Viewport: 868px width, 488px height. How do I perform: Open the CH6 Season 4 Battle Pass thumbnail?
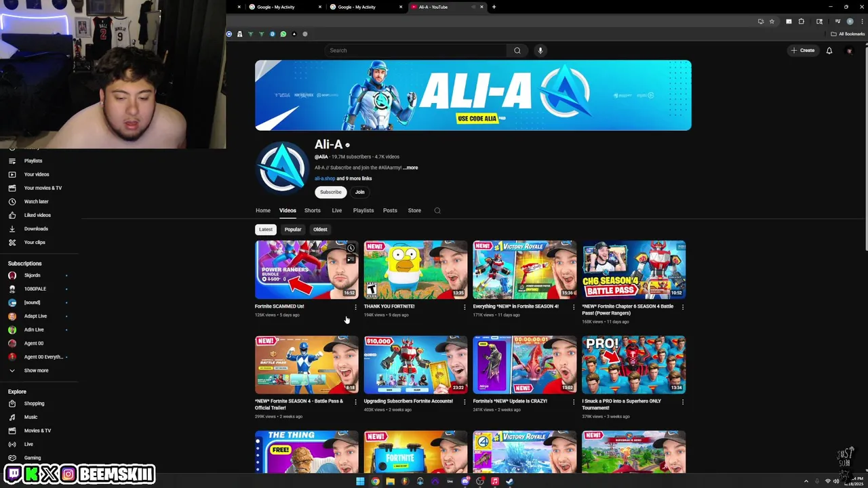pyautogui.click(x=633, y=270)
